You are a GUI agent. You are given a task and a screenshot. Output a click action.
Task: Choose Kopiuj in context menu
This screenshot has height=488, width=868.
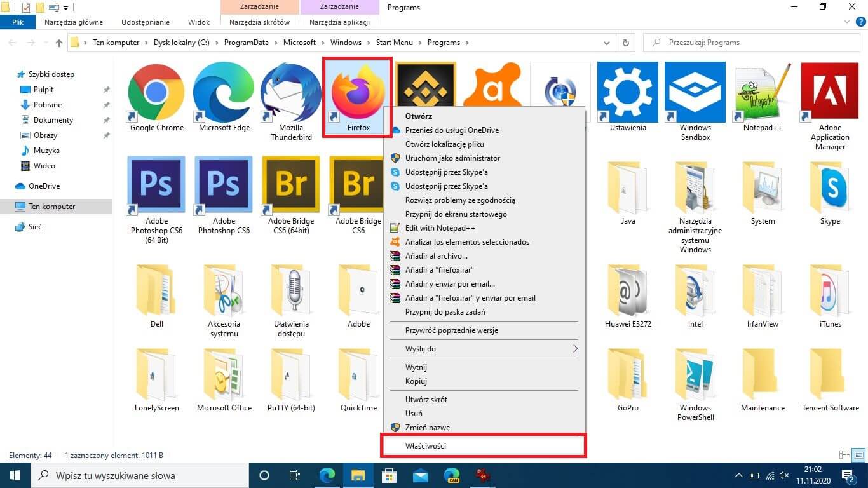(484, 381)
